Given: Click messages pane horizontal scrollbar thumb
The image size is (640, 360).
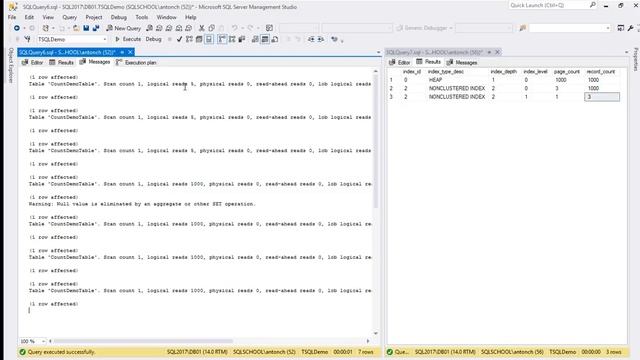Looking at the screenshot, I should pos(143,341).
